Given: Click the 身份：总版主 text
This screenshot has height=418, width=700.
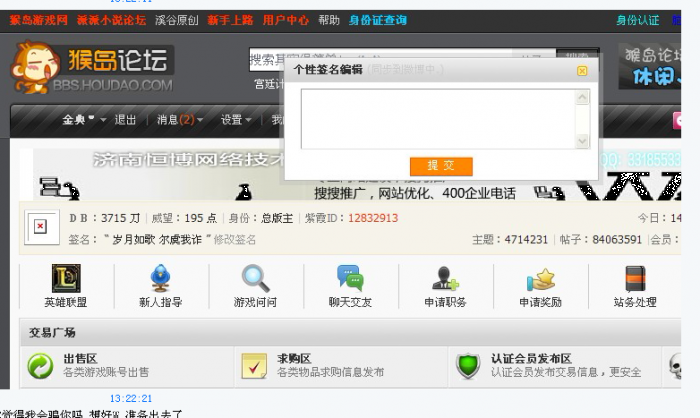Looking at the screenshot, I should [x=261, y=218].
